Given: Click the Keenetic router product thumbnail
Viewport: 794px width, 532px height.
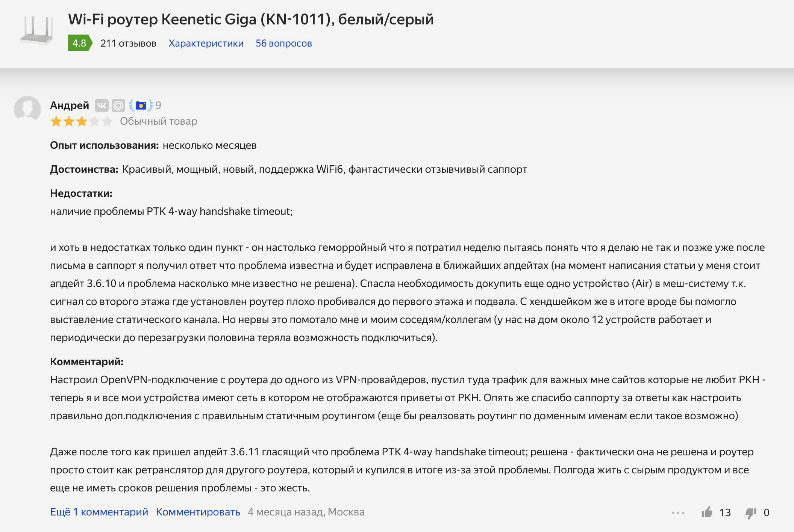Looking at the screenshot, I should [37, 31].
